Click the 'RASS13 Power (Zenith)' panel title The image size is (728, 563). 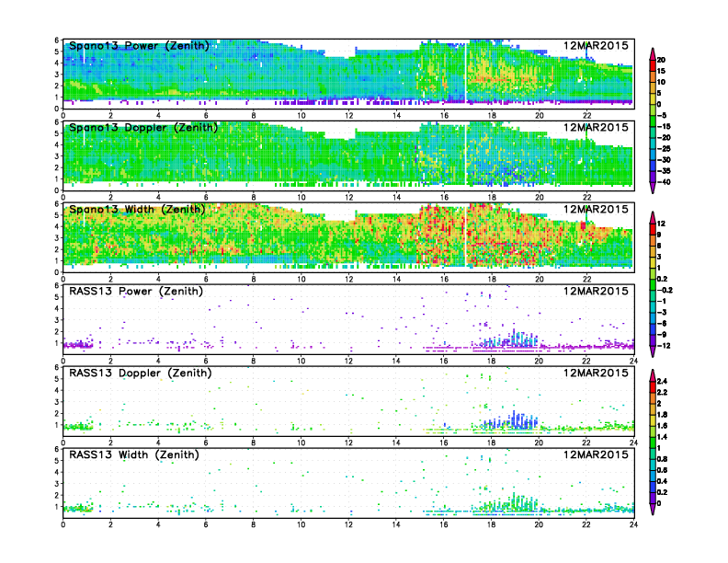(x=136, y=292)
